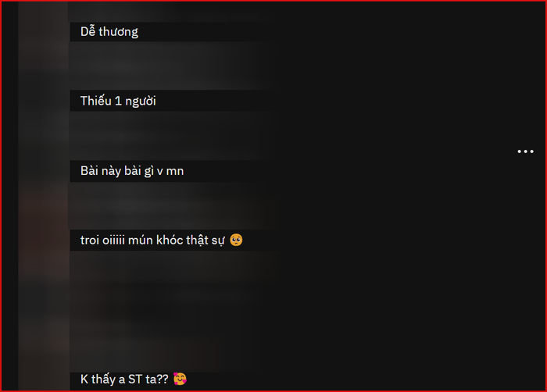Viewport: 547px width, 392px height.
Task: Select the "Dễ thương" comment
Action: click(x=109, y=32)
